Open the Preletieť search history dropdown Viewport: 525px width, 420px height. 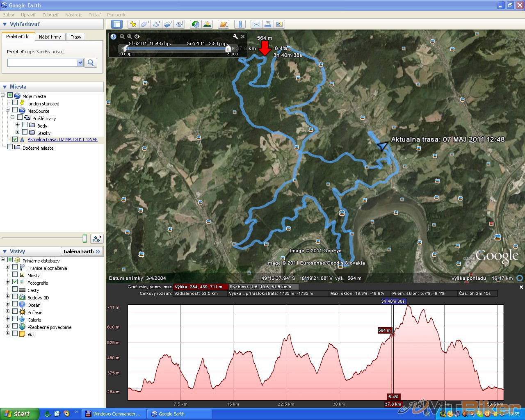pyautogui.click(x=80, y=63)
